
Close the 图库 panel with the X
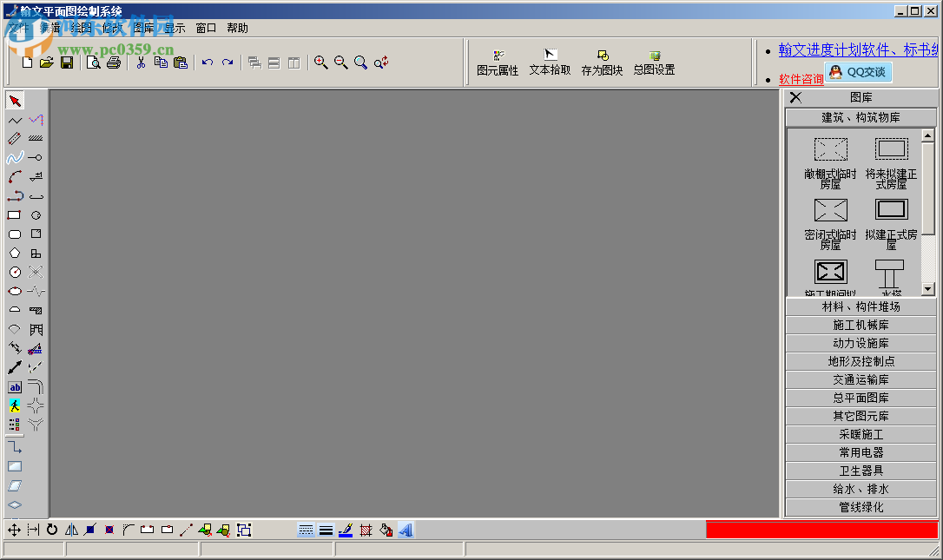pos(795,97)
